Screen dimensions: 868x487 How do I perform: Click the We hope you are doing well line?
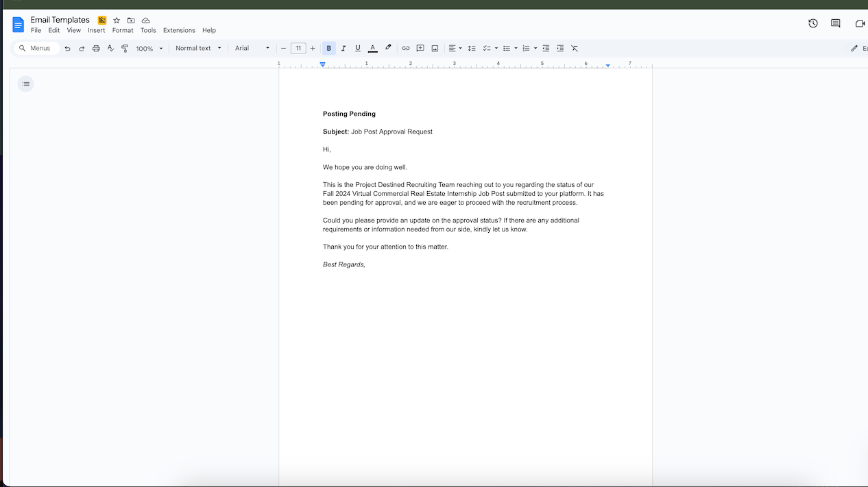click(x=365, y=167)
